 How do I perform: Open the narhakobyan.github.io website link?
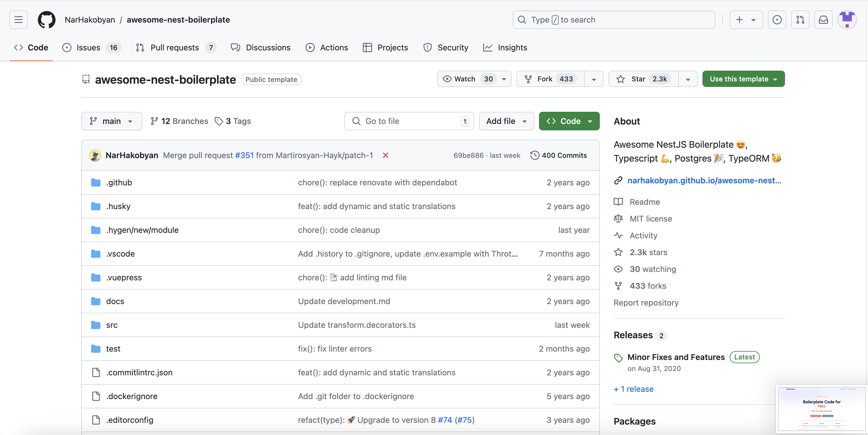click(704, 180)
